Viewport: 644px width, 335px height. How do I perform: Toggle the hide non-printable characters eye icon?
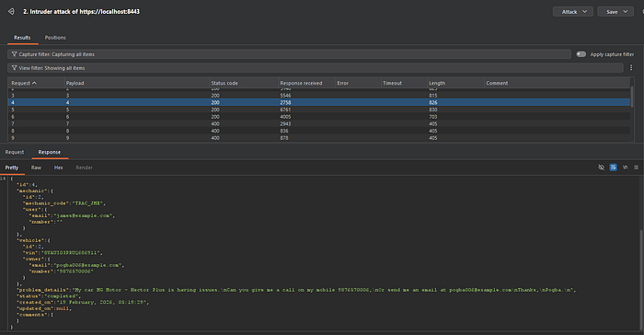[x=602, y=167]
